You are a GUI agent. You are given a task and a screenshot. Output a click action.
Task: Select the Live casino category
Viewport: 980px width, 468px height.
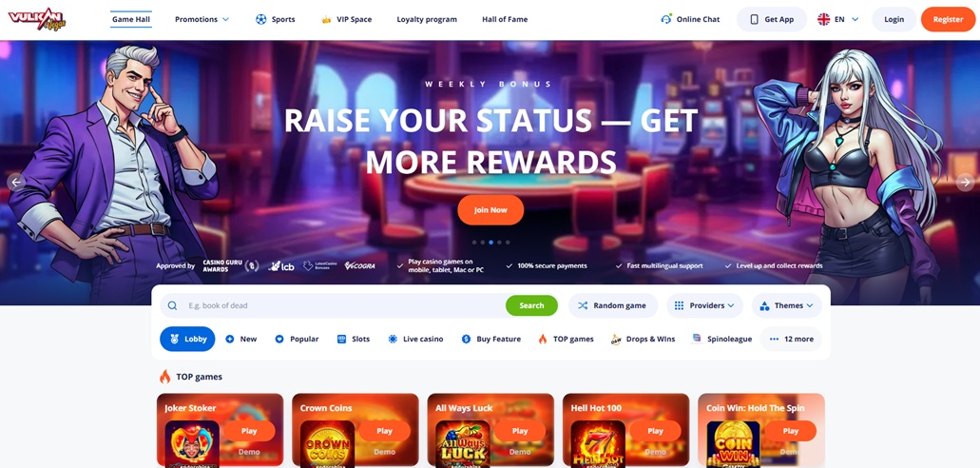(x=415, y=340)
